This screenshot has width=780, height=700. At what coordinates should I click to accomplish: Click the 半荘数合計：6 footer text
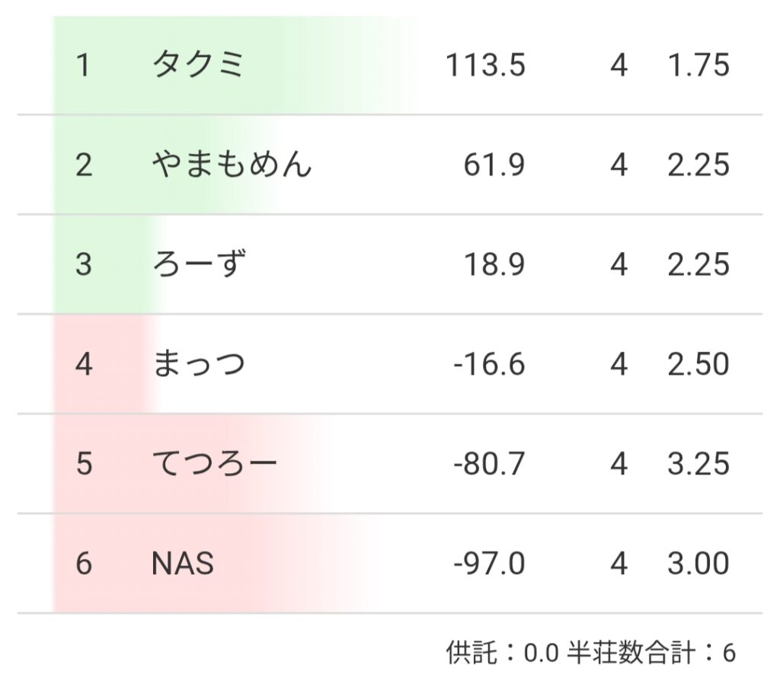[x=651, y=653]
